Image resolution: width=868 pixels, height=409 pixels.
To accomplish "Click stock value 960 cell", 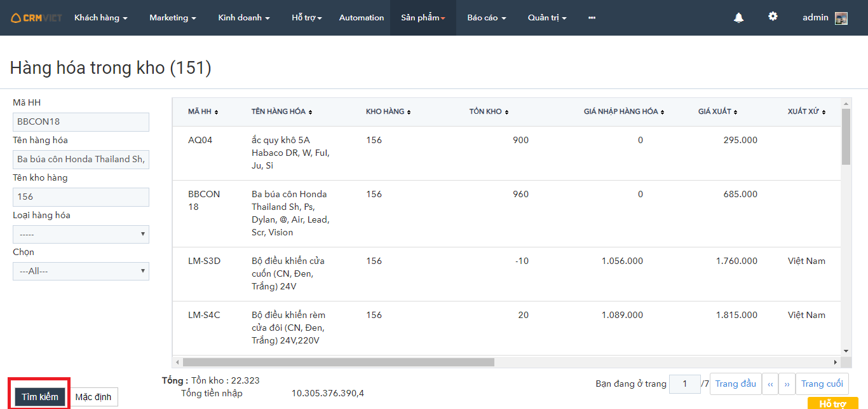I will click(520, 194).
